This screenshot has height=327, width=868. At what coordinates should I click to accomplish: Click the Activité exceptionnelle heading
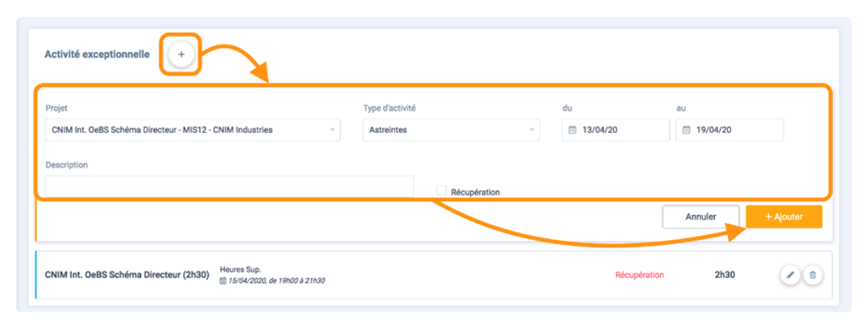coord(97,54)
